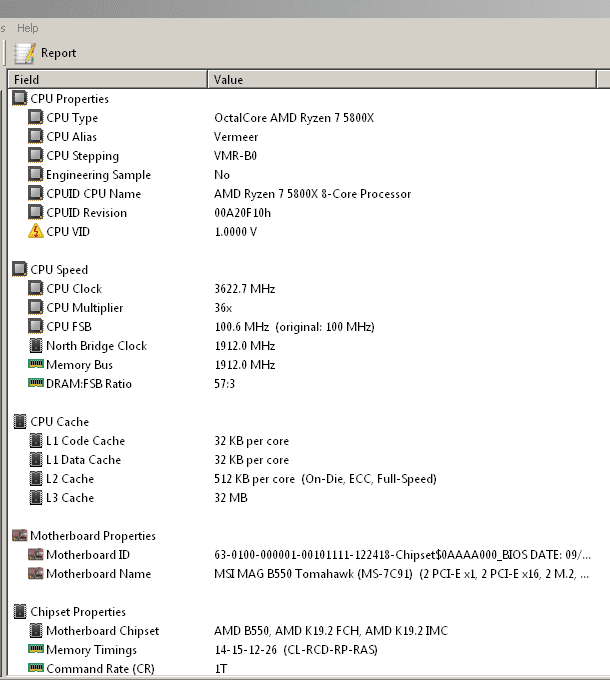Sort by the Field column header
The width and height of the screenshot is (610, 680).
pos(108,80)
